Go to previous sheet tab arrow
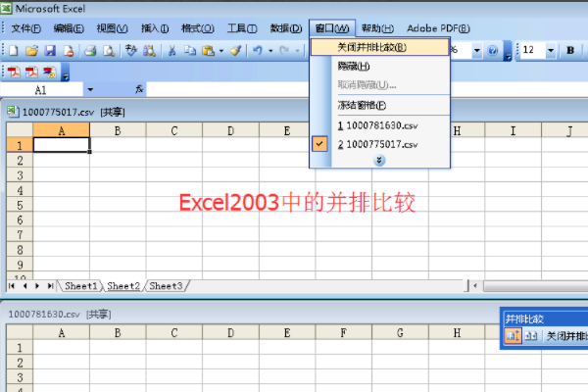The width and height of the screenshot is (588, 392). pos(24,286)
